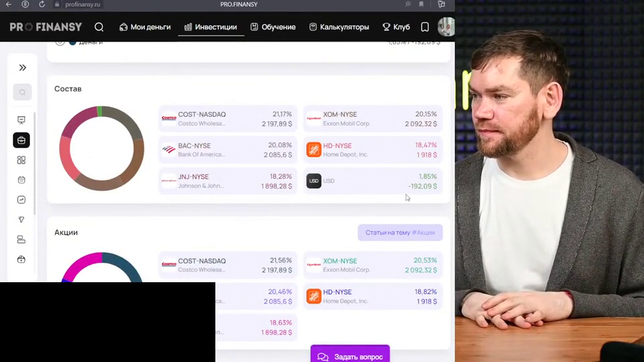
Task: Switch to the Обучение menu
Action: pyautogui.click(x=273, y=27)
